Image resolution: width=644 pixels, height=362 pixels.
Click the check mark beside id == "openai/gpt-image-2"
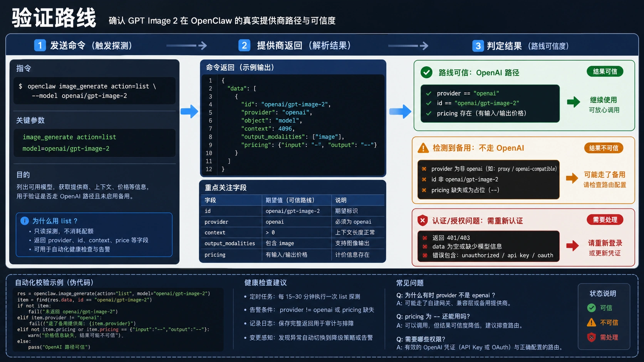pos(429,103)
